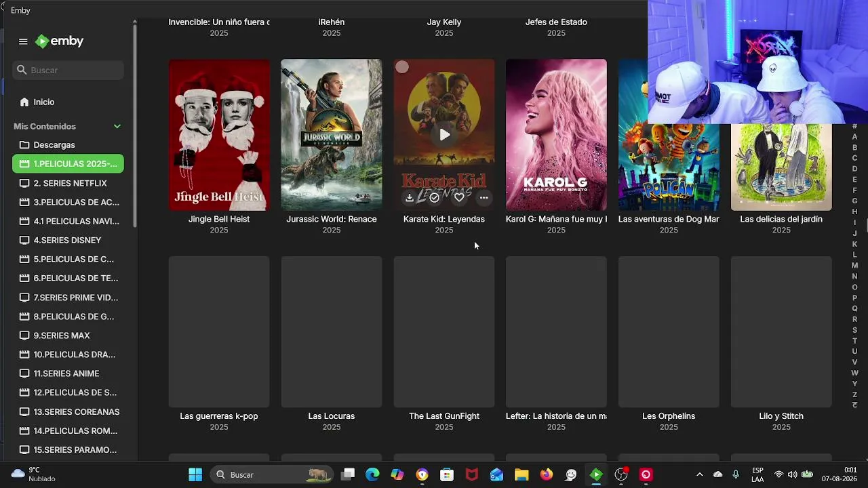868x488 pixels.
Task: Click the The Last GunFight title
Action: click(x=444, y=416)
